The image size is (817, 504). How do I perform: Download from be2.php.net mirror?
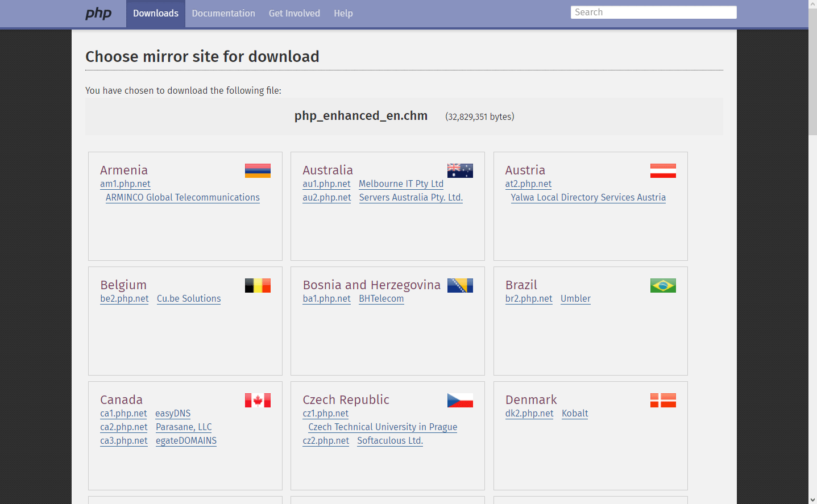coord(125,299)
